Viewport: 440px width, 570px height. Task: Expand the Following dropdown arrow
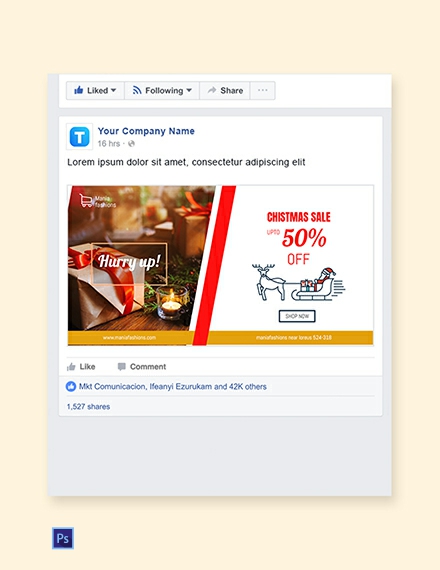click(189, 90)
